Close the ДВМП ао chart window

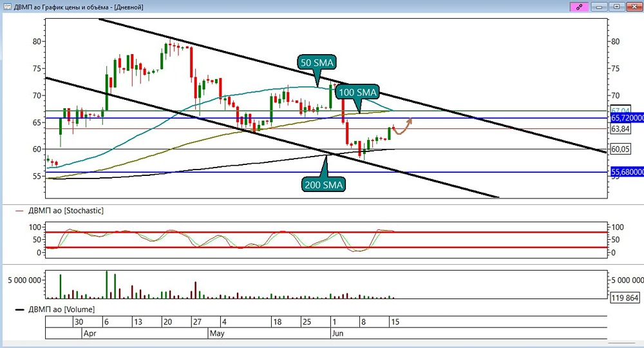(634, 6)
